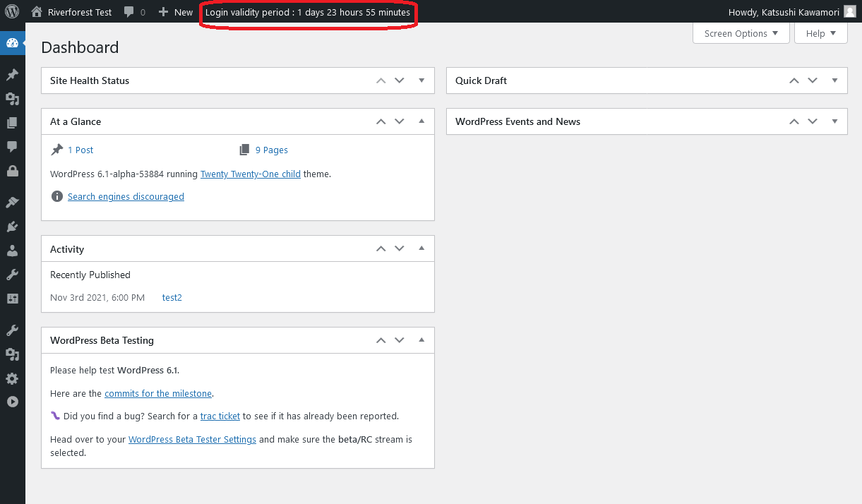The width and height of the screenshot is (862, 504).
Task: Open Appearance via paintbrush icon
Action: tap(12, 203)
